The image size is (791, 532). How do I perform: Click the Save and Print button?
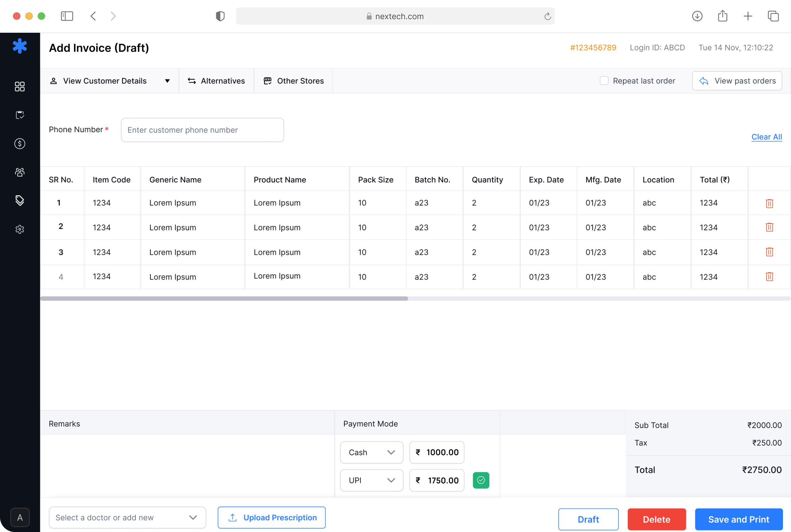point(739,519)
